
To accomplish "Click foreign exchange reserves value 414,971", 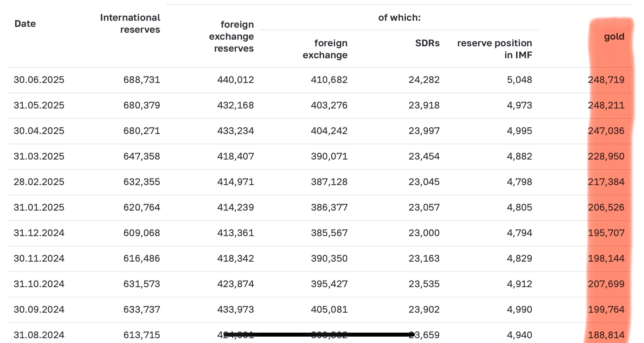I will pyautogui.click(x=235, y=182).
